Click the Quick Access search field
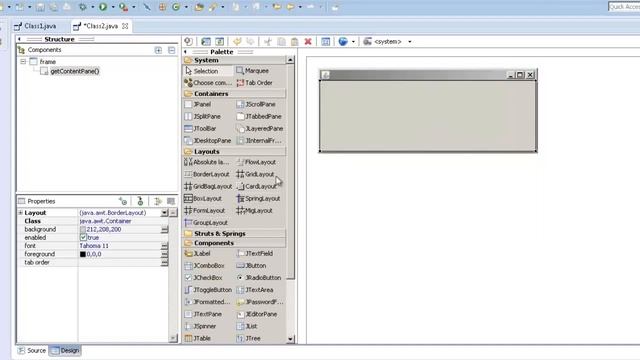 pos(624,7)
